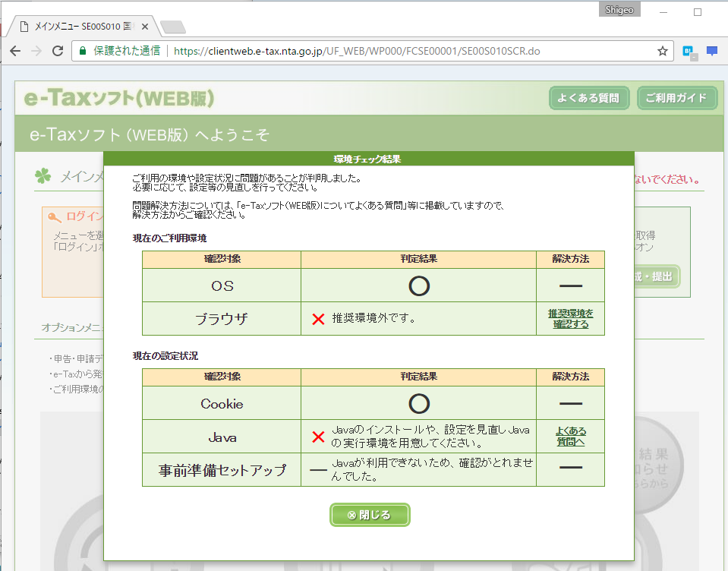This screenshot has width=728, height=571.
Task: Click the circle result in OS row
Action: pos(419,286)
